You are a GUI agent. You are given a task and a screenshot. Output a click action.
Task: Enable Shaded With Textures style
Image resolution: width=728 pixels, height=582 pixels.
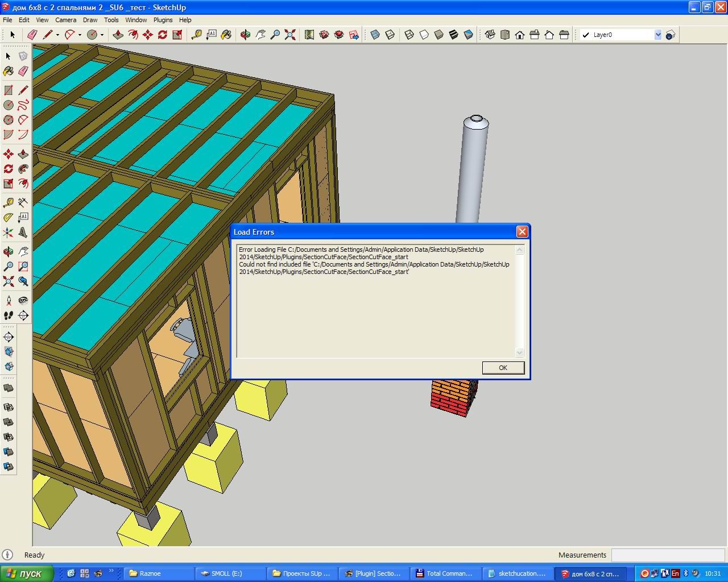453,35
